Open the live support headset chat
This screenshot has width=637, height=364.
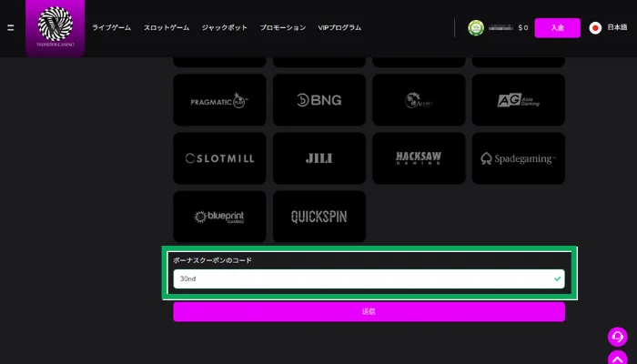(618, 337)
